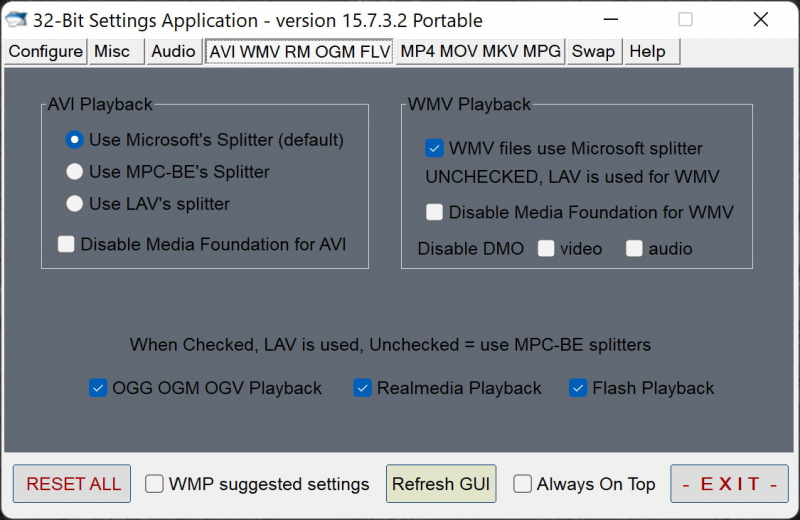Go to the Swap tab
Image resolution: width=800 pixels, height=520 pixels.
(x=593, y=52)
